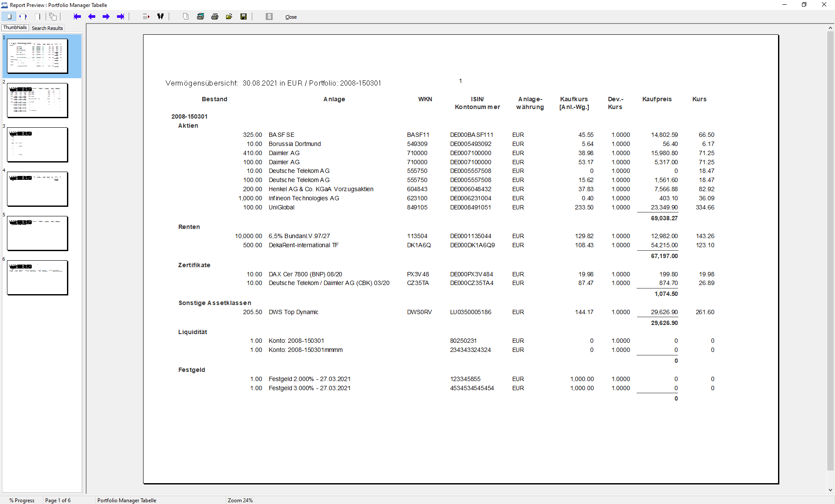Click the floppy disk save icon
The height and width of the screenshot is (504, 835).
click(244, 17)
